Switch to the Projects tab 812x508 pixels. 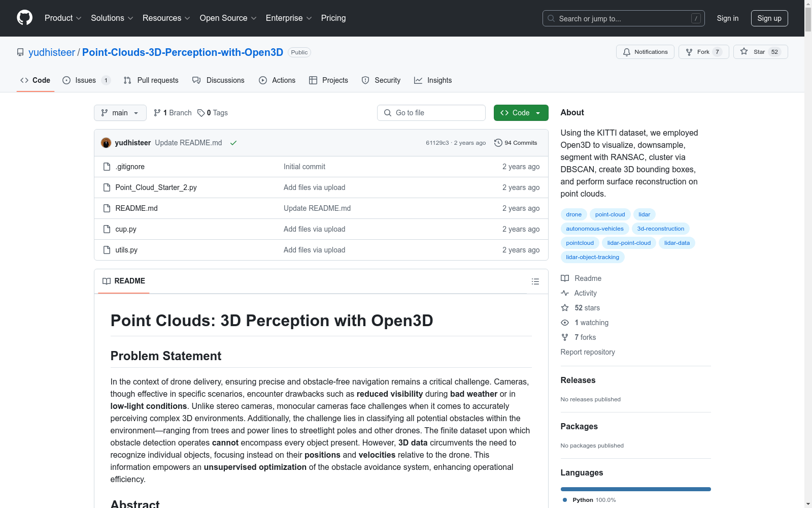pyautogui.click(x=328, y=80)
